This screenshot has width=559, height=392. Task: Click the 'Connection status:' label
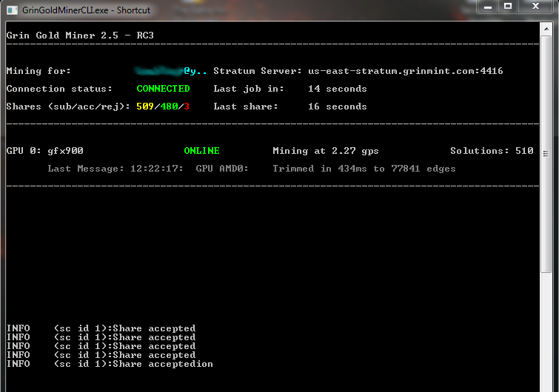[x=59, y=89]
